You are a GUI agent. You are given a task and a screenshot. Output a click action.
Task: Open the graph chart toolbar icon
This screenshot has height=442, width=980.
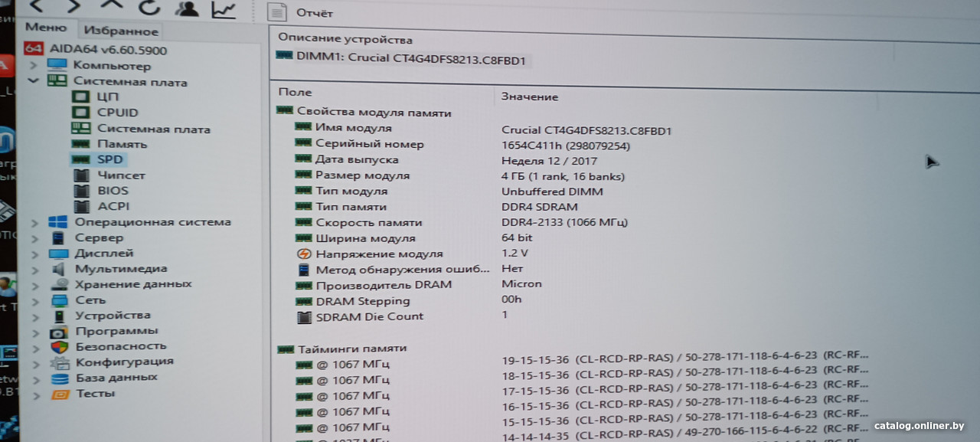coord(224,9)
